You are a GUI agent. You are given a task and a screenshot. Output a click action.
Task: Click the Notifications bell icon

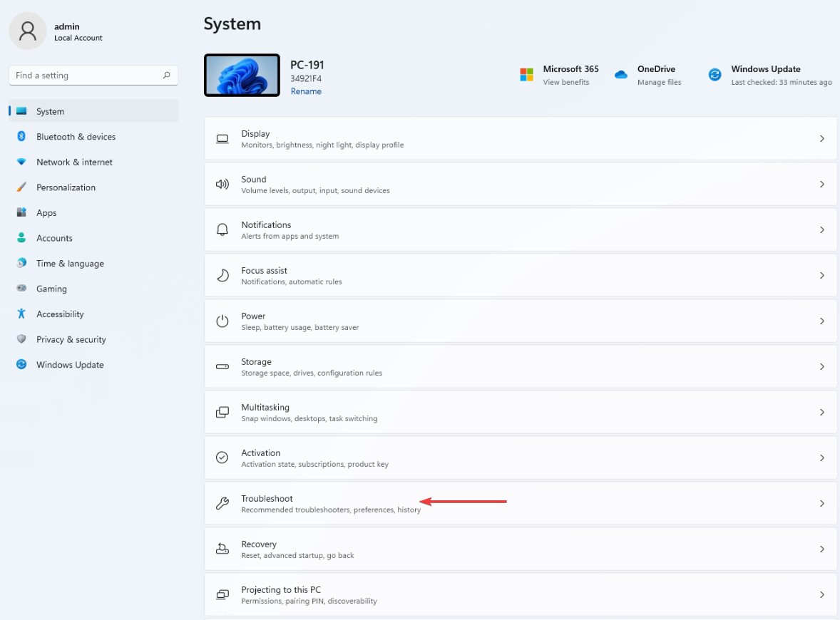pyautogui.click(x=222, y=229)
